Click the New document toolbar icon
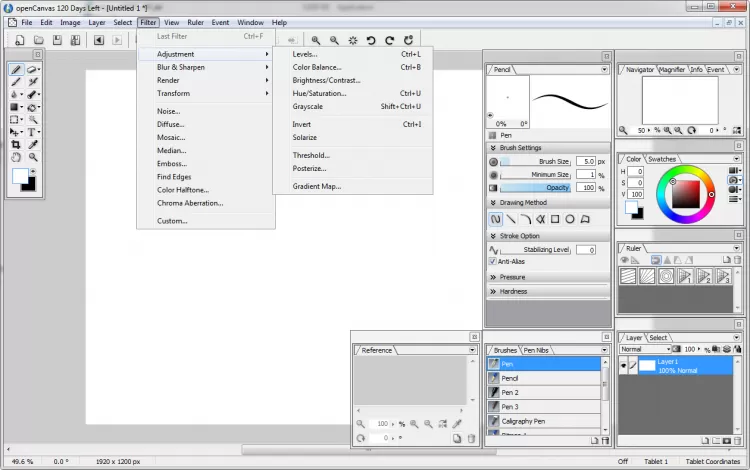The image size is (750, 470). click(20, 40)
